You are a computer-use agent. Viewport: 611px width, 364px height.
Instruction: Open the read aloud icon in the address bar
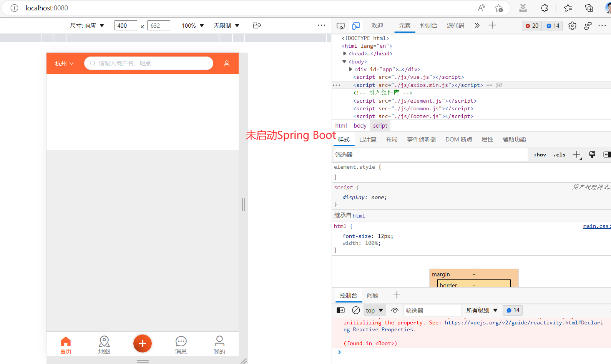481,8
